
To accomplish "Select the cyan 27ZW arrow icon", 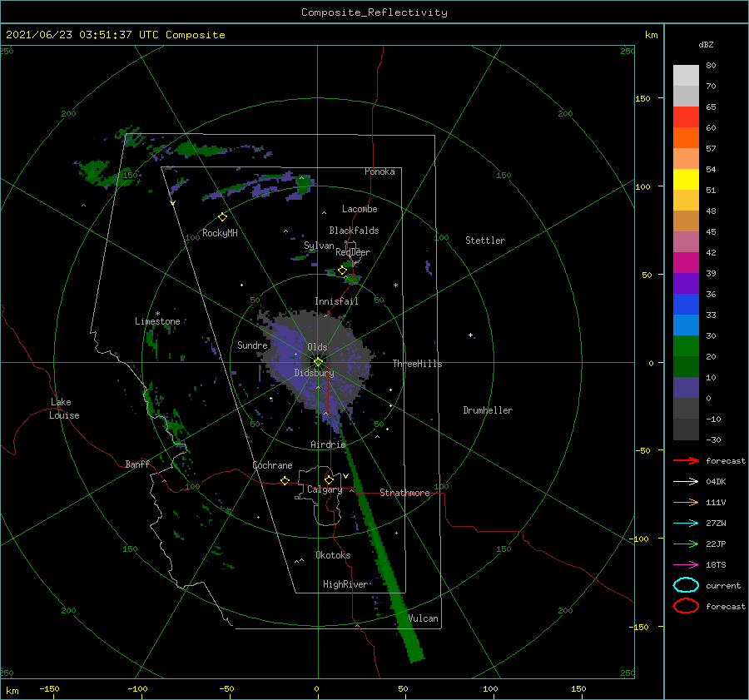I will click(x=686, y=524).
